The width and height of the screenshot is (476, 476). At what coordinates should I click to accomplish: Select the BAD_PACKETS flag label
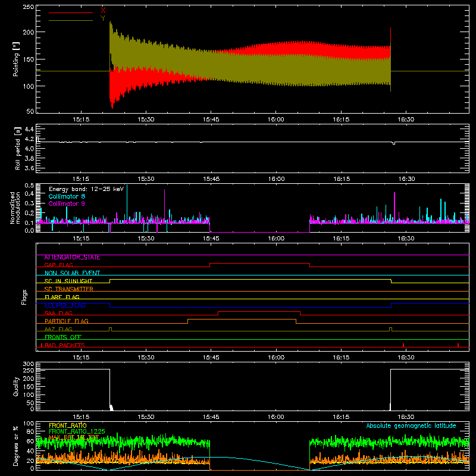pos(65,345)
